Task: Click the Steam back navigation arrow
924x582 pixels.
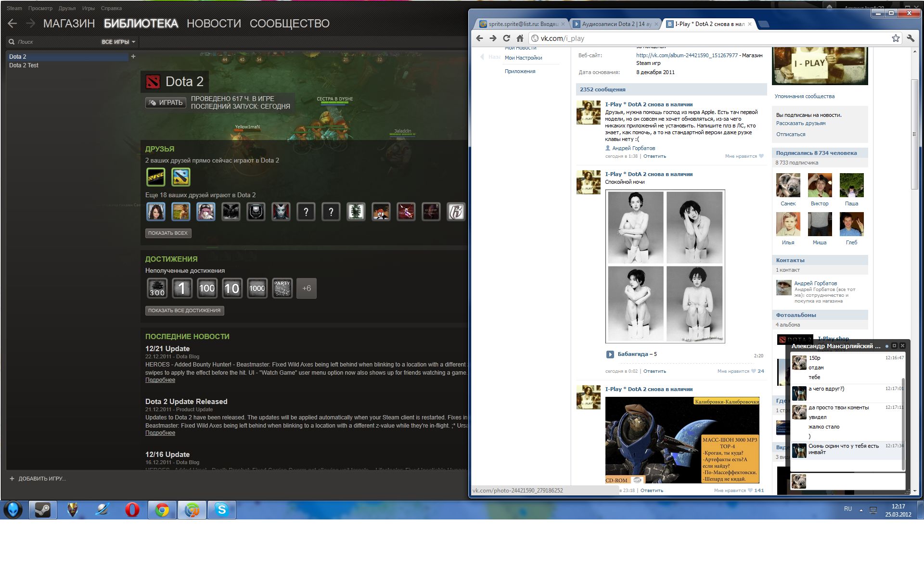Action: [x=13, y=24]
